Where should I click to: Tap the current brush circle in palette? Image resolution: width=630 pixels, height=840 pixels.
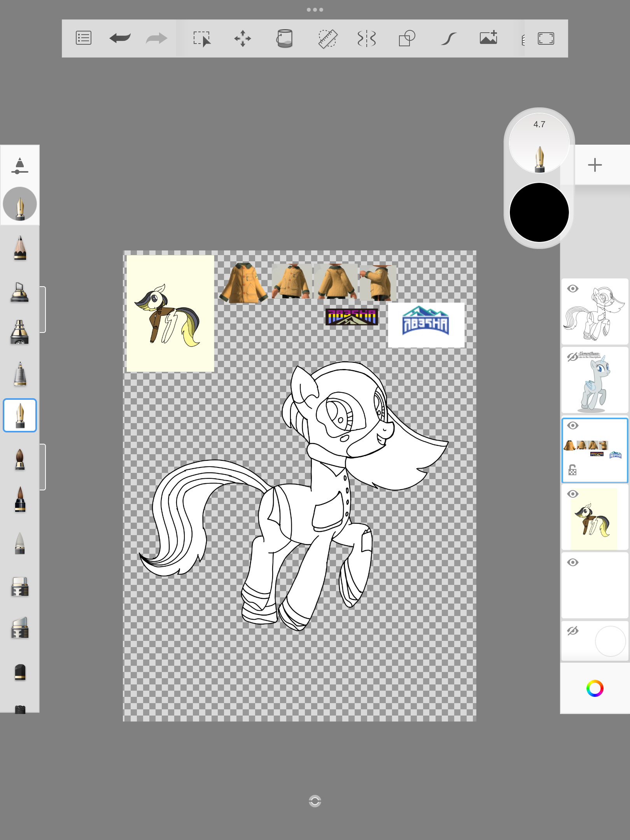[x=20, y=204]
